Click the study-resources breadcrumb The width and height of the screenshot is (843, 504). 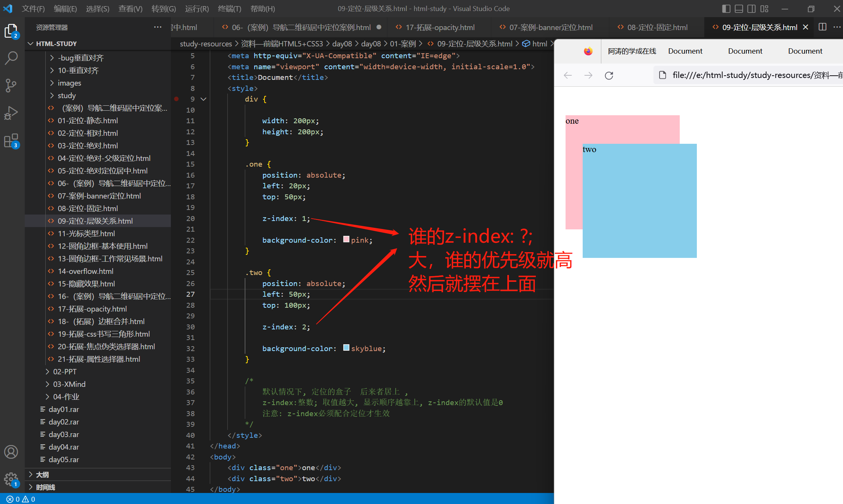coord(206,44)
